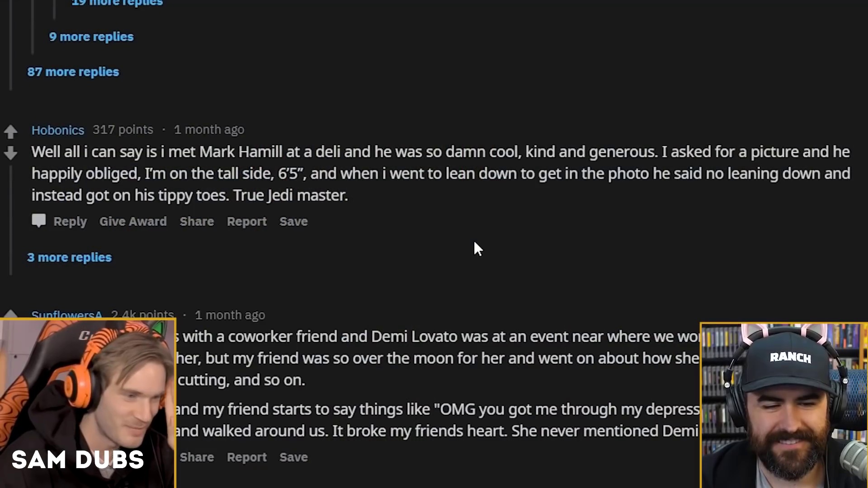Downvote the Hobonics comment
The width and height of the screenshot is (868, 488).
pos(10,153)
